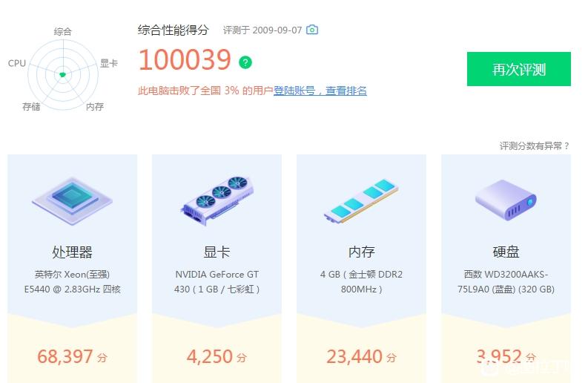Click 评测分数有异常？ link
This screenshot has height=383, width=588.
[535, 145]
